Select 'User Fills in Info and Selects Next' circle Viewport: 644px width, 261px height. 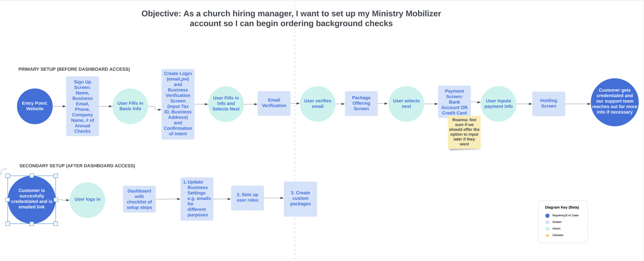point(226,104)
